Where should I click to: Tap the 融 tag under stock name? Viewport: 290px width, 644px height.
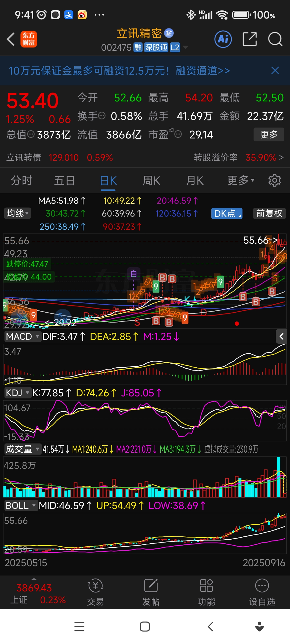point(138,47)
